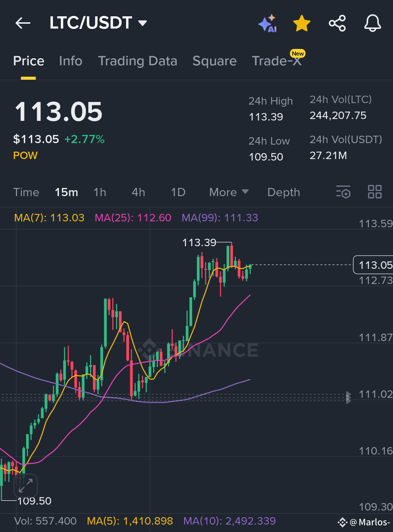The width and height of the screenshot is (393, 532).
Task: Open price alert bell icon
Action: pos(373,23)
